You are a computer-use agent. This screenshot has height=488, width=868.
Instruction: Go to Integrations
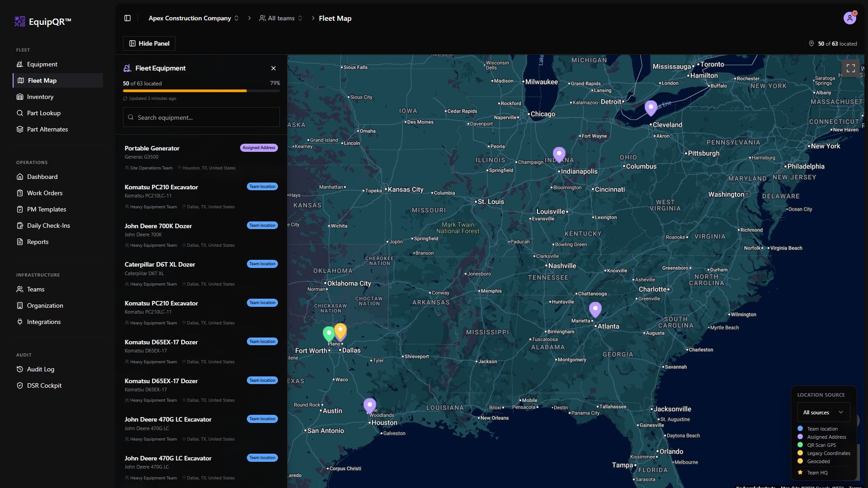[x=58, y=322]
